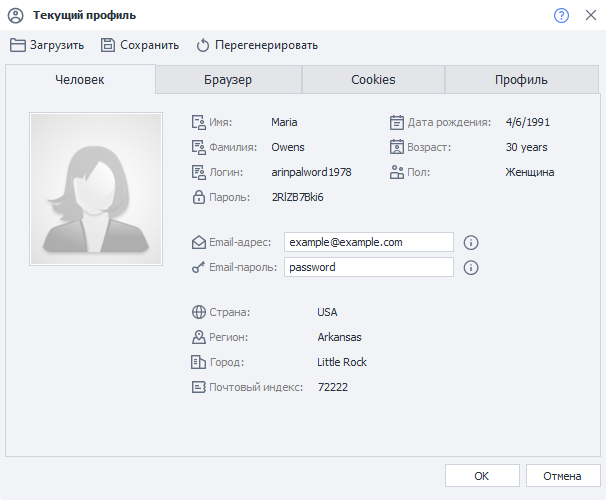Click the profile avatar icon in title bar

[15, 15]
